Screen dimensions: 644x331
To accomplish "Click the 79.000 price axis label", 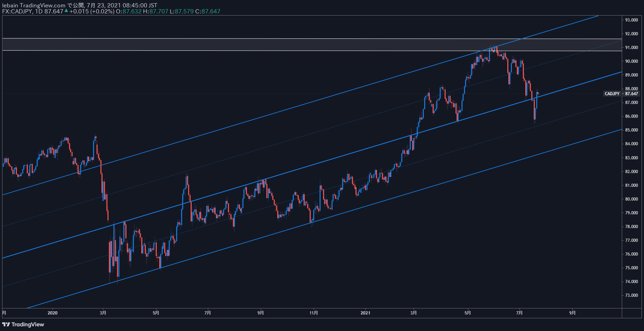I will (631, 213).
